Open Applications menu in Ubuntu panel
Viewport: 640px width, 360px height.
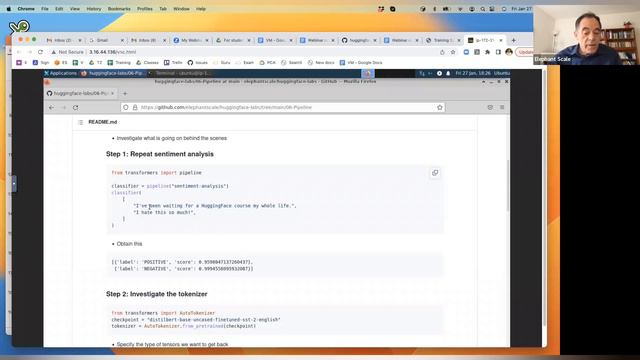(x=60, y=73)
